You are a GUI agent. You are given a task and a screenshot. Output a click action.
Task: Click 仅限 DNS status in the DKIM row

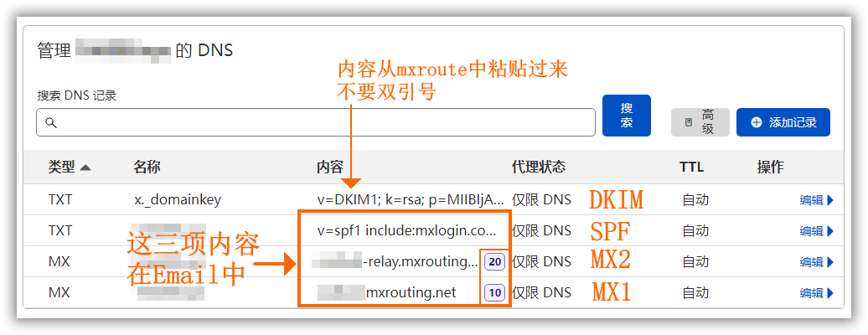click(541, 200)
